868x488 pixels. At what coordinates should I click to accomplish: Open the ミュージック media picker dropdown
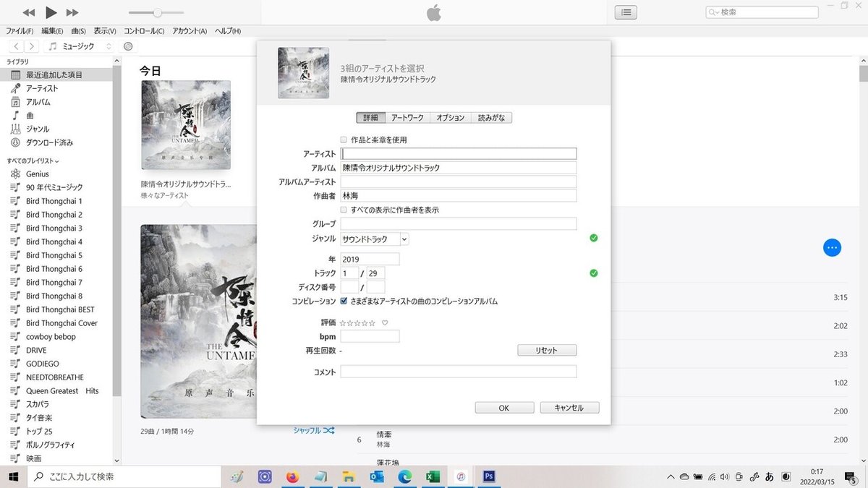click(80, 46)
